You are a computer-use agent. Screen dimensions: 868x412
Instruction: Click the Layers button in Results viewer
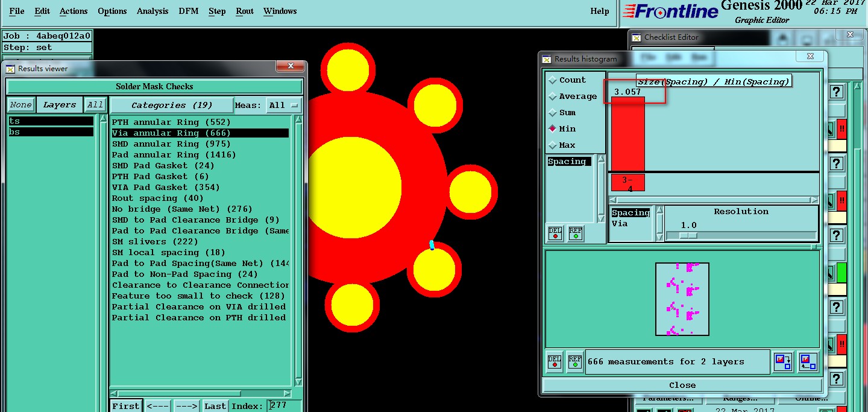click(x=59, y=105)
